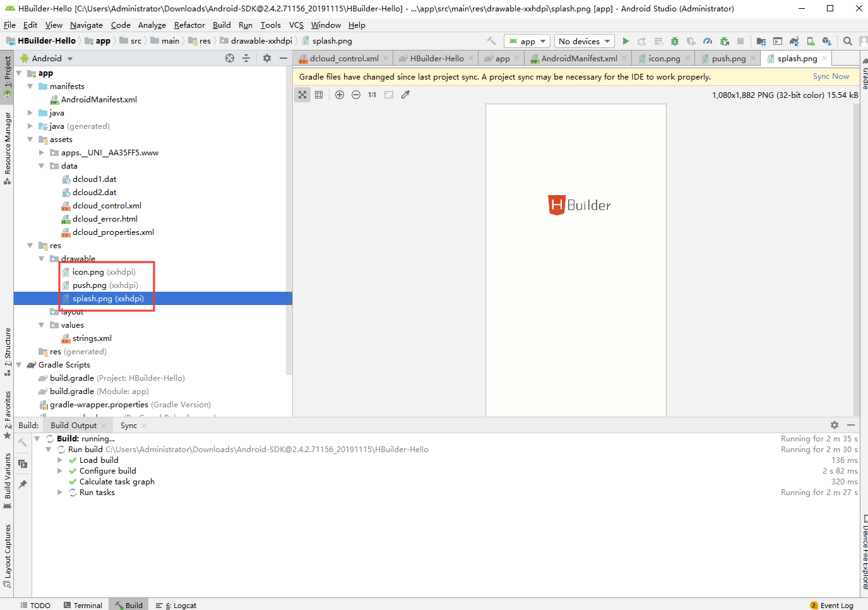The width and height of the screenshot is (868, 610).
Task: Switch to the AndroidManifest.xml editor tab
Action: (579, 58)
